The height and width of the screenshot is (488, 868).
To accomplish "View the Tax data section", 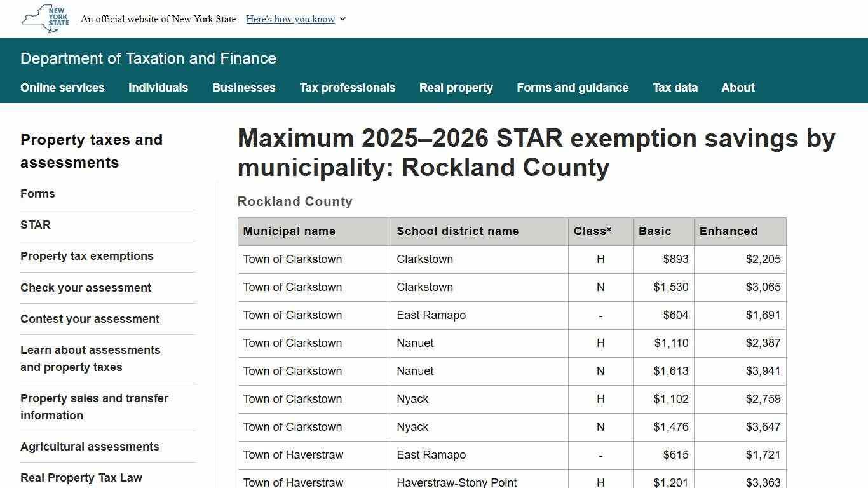I will point(675,88).
